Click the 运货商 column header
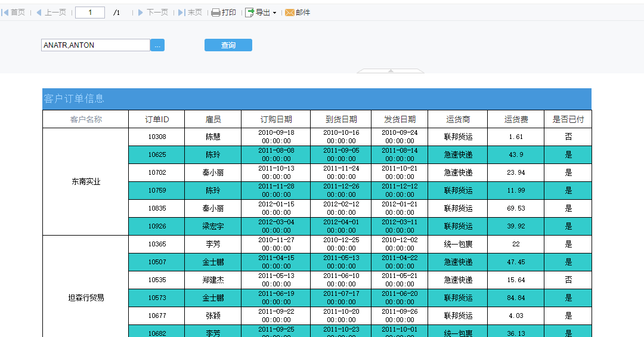 point(458,119)
